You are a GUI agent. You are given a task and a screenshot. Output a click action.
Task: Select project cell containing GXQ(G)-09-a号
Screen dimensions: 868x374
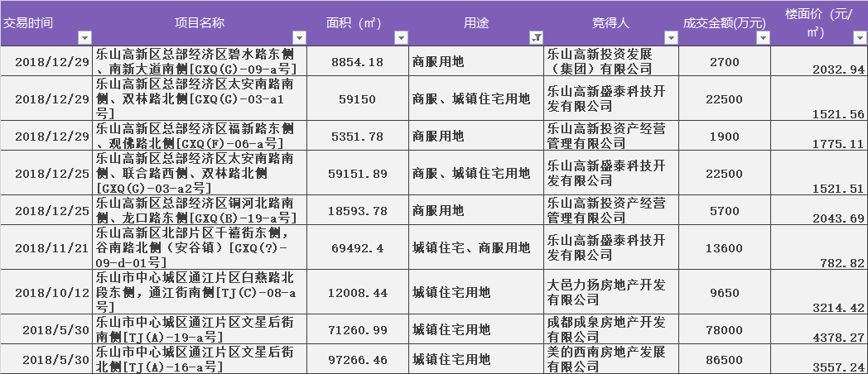pos(200,61)
